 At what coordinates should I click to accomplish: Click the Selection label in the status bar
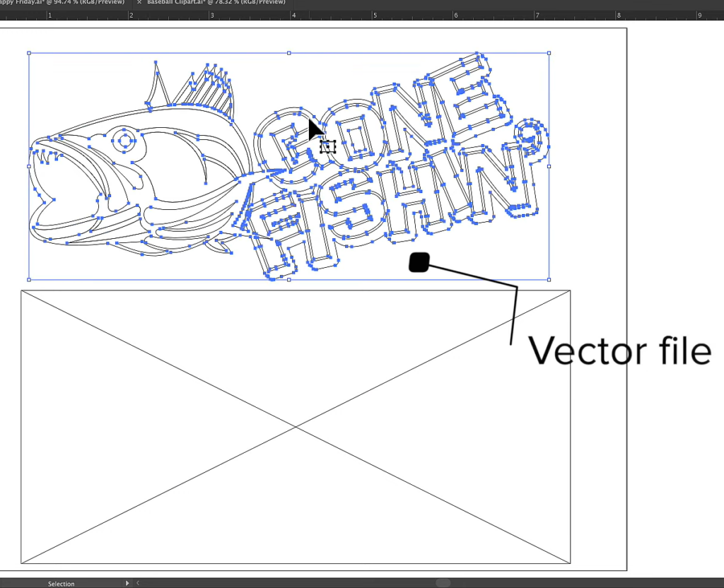pyautogui.click(x=61, y=584)
